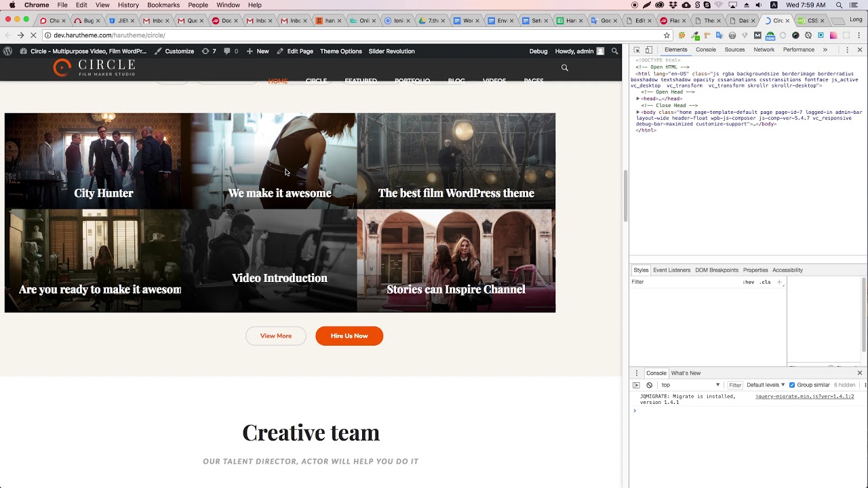The image size is (868, 488).
Task: Click the Hire Us Now button
Action: click(x=349, y=335)
